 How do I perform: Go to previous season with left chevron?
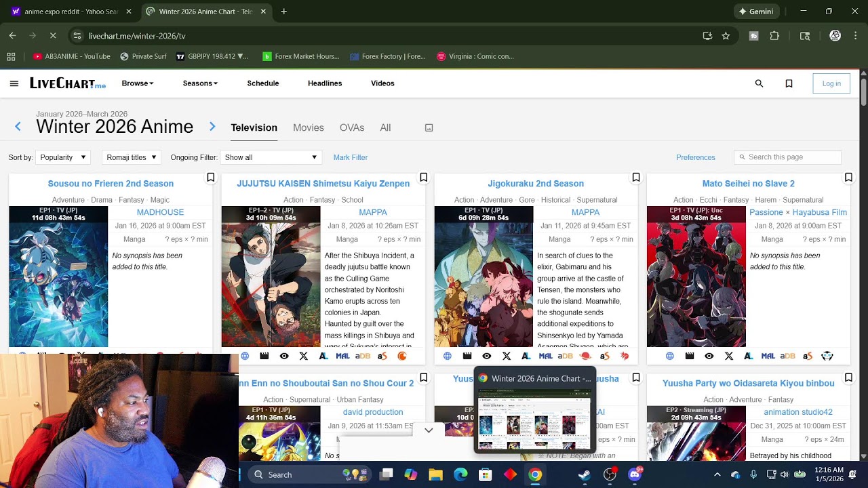pos(18,126)
